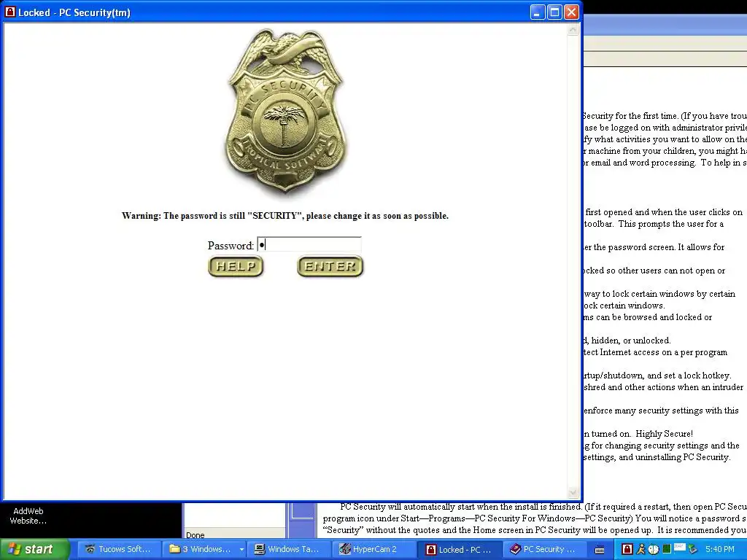Click "Highly Secure!" text in help document
The width and height of the screenshot is (747, 560).
pos(664,434)
